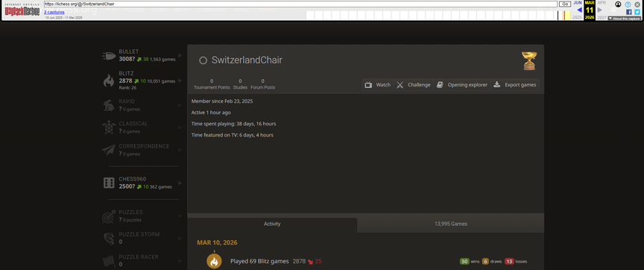This screenshot has width=644, height=270.
Task: Click Blitz Rank: 26 text
Action: (x=127, y=87)
